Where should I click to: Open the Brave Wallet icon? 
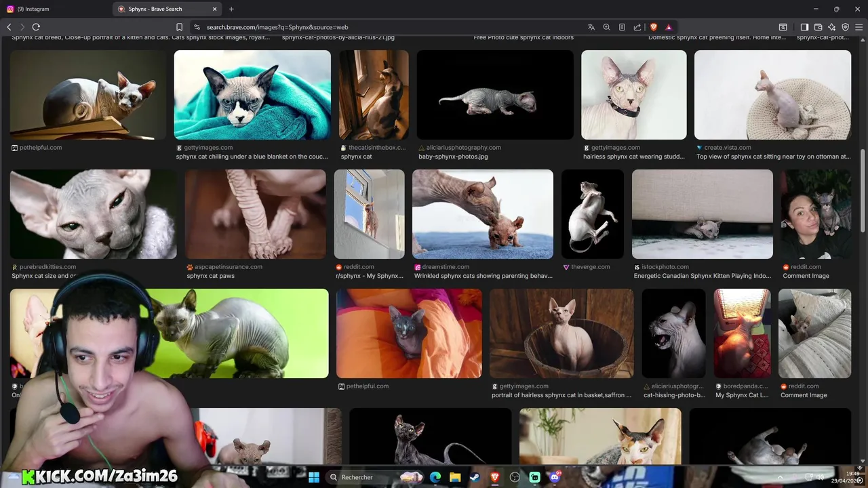click(x=818, y=27)
